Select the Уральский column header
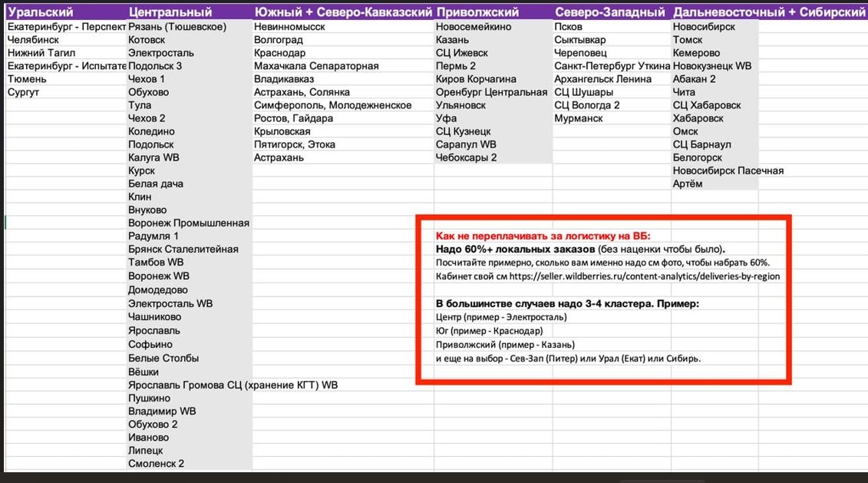Screen dimensions: 868x483 [66, 12]
